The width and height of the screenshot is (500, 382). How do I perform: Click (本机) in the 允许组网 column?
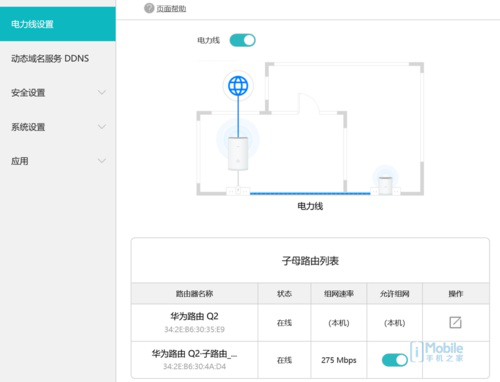395,323
